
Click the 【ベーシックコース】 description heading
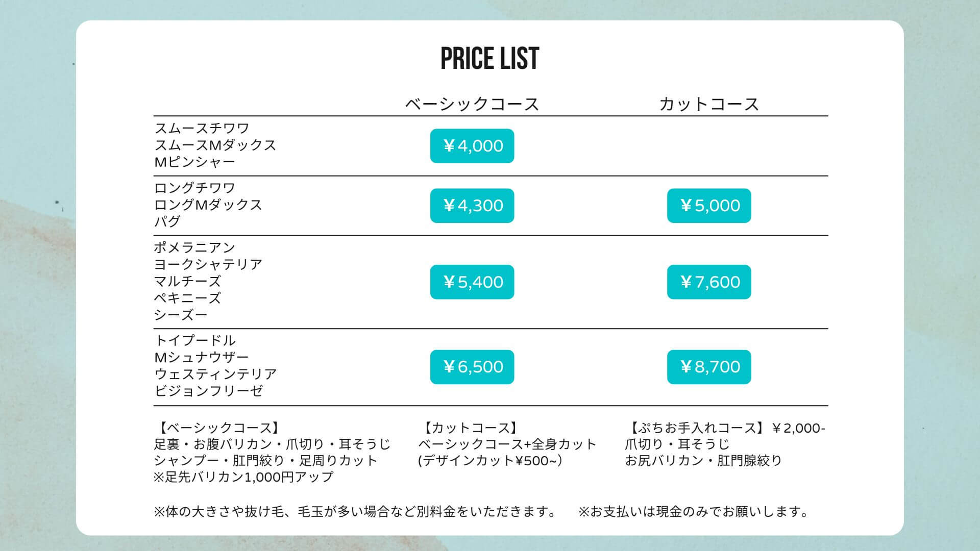(218, 428)
